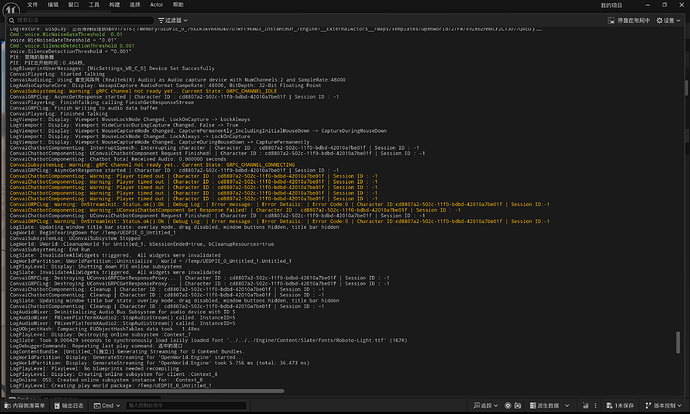Click the console command input field

(x=186, y=406)
